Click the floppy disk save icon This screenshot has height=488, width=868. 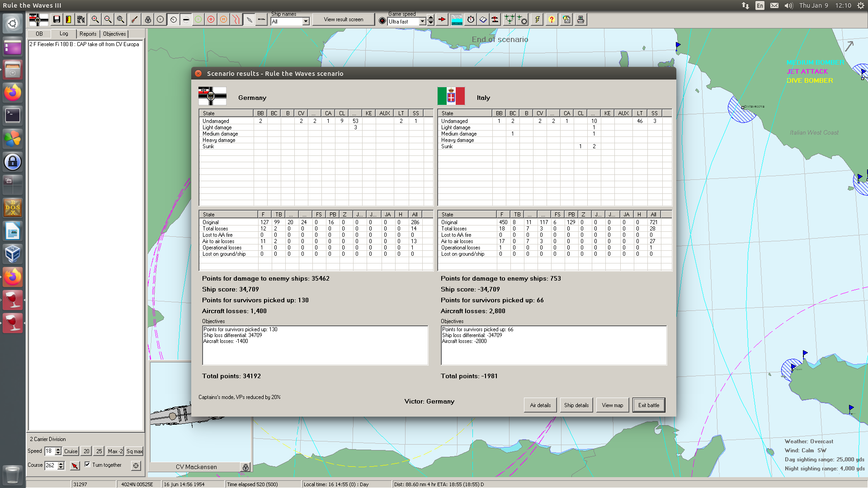[x=57, y=19]
